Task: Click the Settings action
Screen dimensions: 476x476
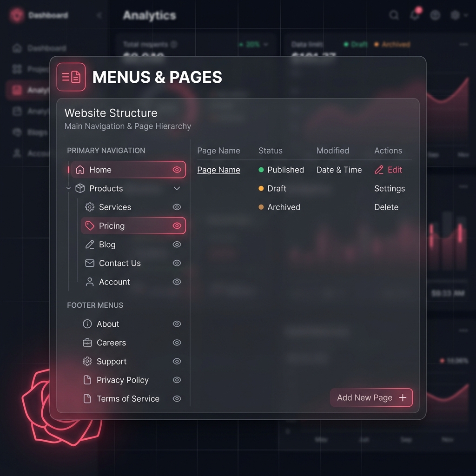Action: [x=390, y=189]
